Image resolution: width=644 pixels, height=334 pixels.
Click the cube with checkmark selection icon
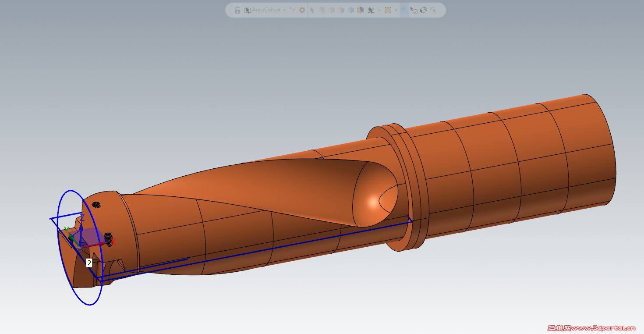(x=322, y=10)
